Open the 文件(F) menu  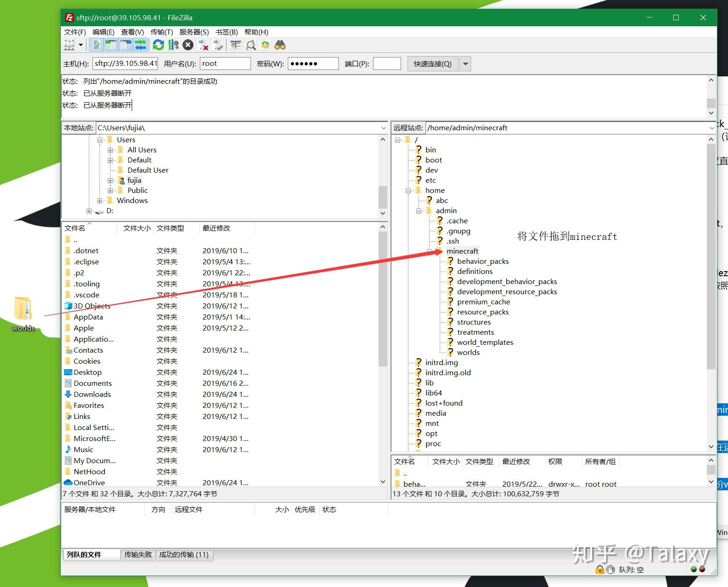(75, 32)
